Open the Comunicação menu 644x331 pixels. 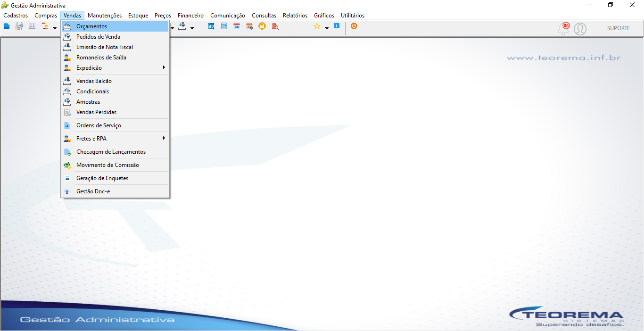click(228, 16)
